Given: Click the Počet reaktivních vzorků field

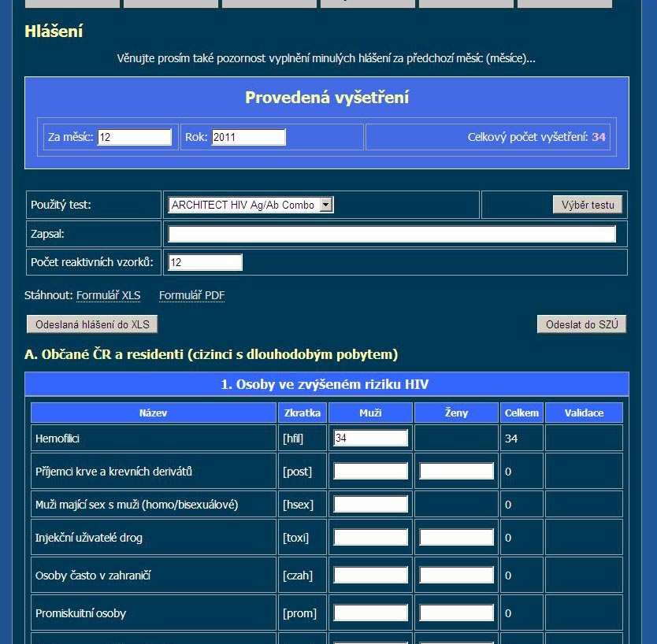Looking at the screenshot, I should (205, 262).
